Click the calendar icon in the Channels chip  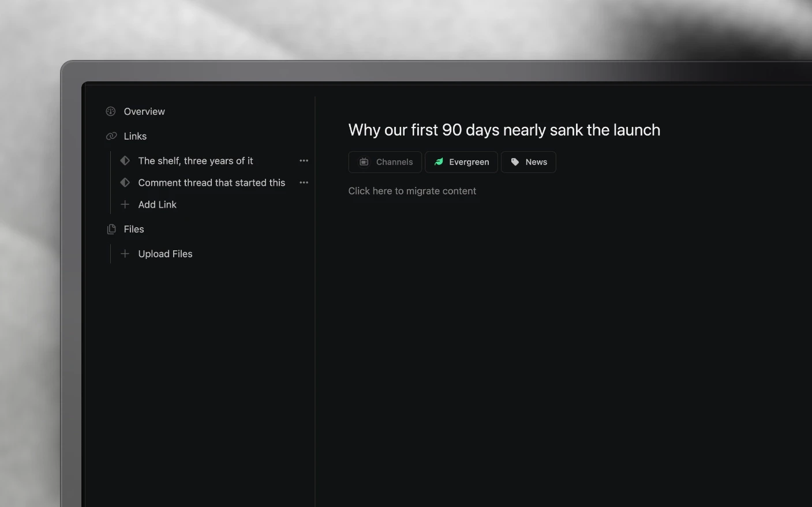tap(364, 162)
